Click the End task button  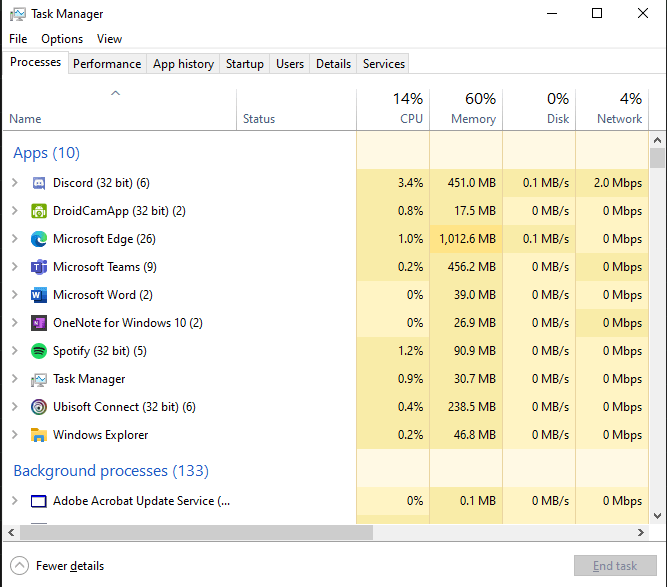tap(615, 566)
